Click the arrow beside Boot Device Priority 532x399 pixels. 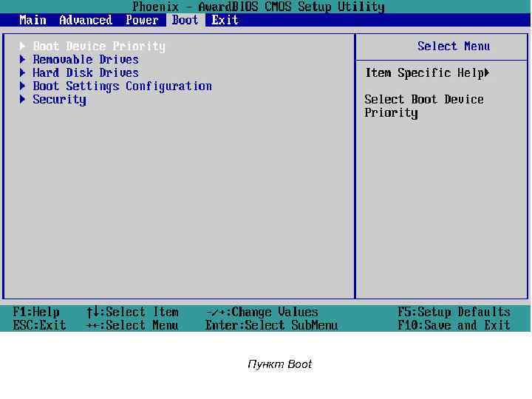pyautogui.click(x=22, y=46)
